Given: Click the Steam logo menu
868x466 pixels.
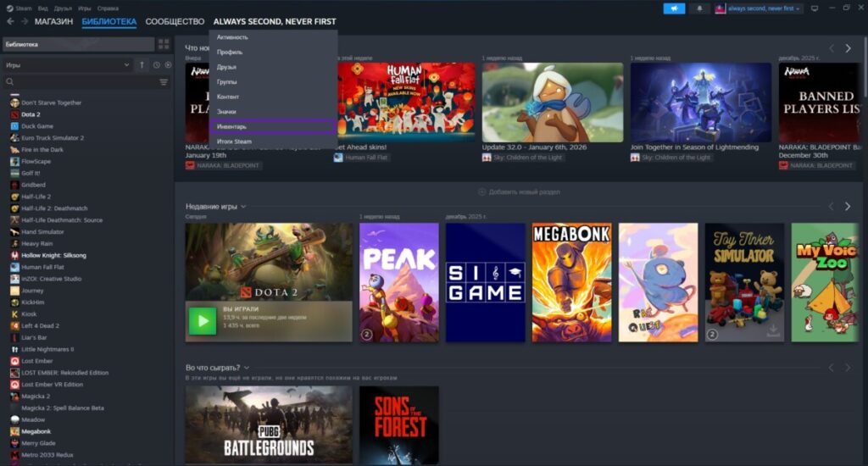Looking at the screenshot, I should [19, 8].
